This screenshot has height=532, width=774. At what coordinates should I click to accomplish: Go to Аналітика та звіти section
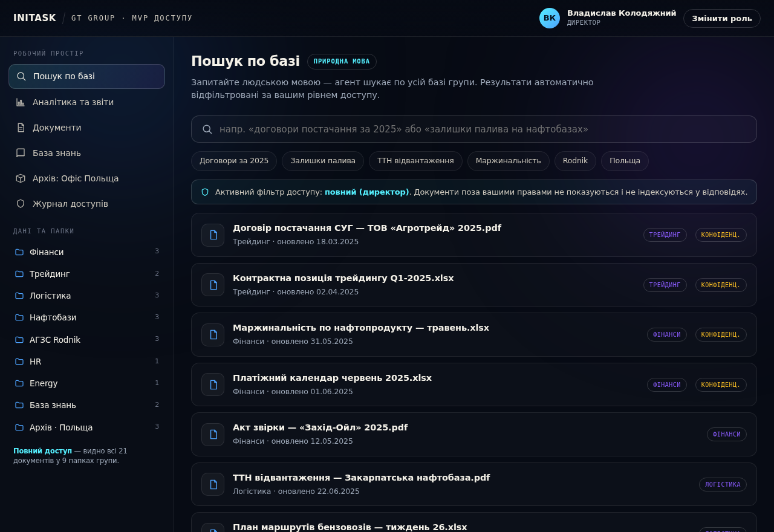(86, 102)
